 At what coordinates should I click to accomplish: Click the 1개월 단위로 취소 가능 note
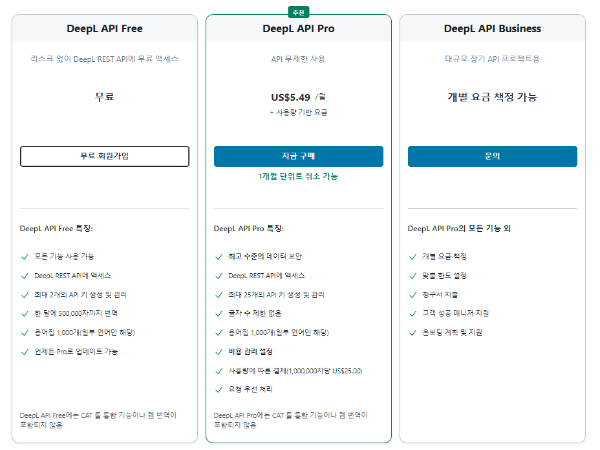click(298, 176)
